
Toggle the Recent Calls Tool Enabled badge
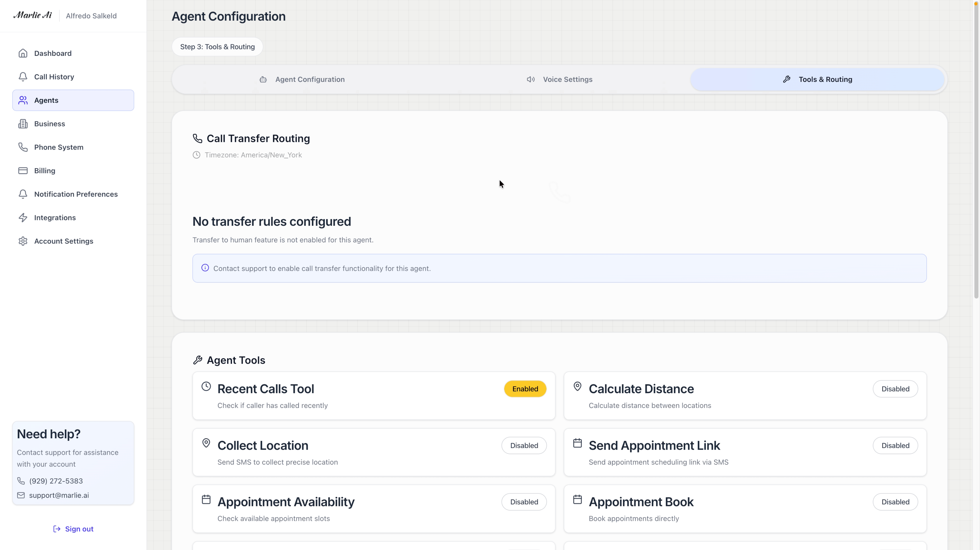coord(525,389)
